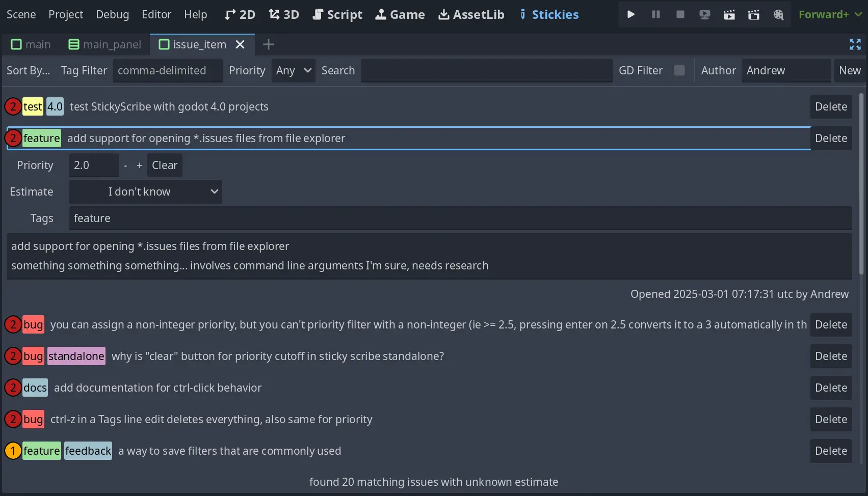This screenshot has height=496, width=868.
Task: Switch to the Stickies workspace
Action: coord(549,14)
